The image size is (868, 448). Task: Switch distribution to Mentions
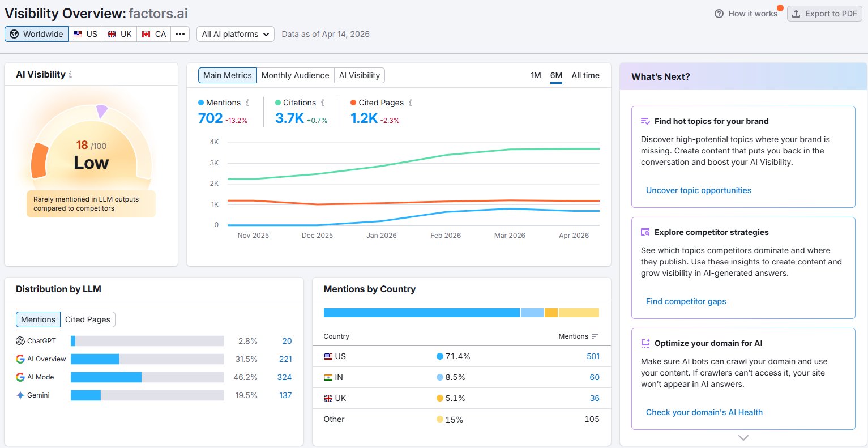pos(38,319)
